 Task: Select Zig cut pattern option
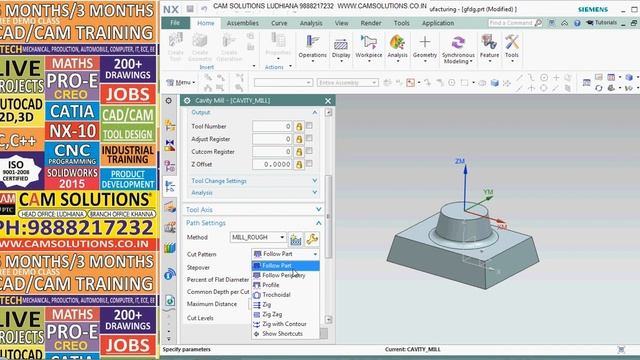(x=285, y=304)
